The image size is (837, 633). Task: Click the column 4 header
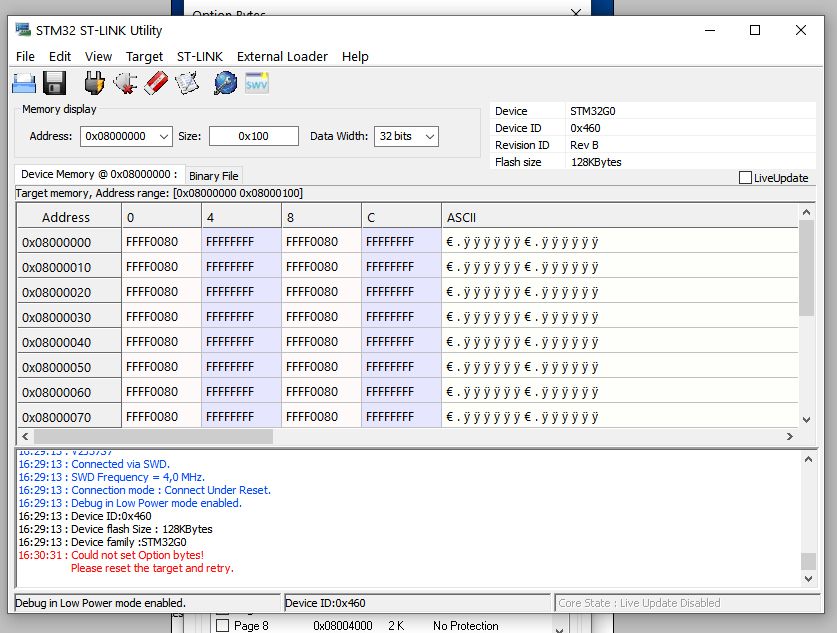241,217
